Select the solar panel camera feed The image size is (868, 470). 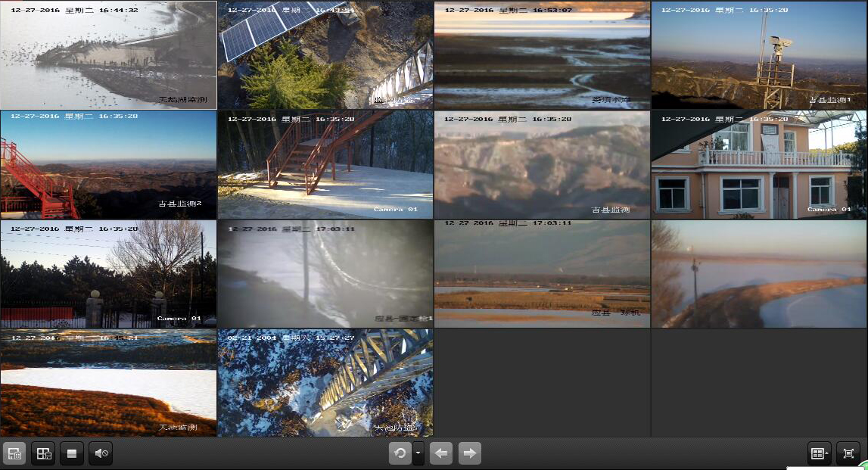(x=325, y=55)
